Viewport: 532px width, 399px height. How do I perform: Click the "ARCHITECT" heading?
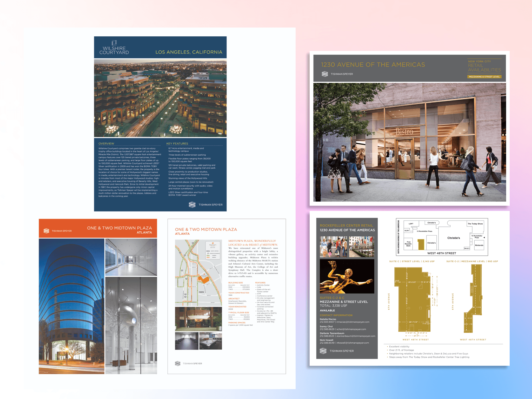click(x=234, y=299)
